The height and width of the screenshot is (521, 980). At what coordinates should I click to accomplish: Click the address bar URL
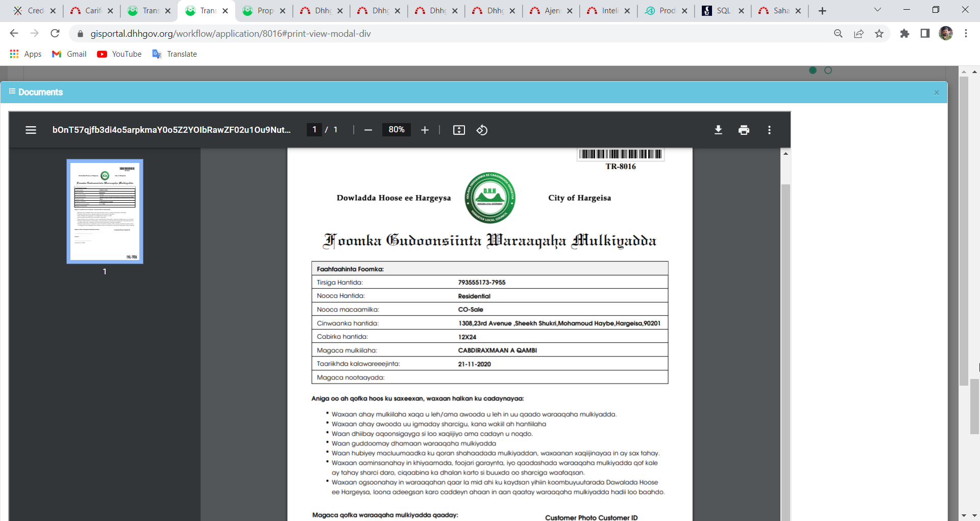click(231, 34)
